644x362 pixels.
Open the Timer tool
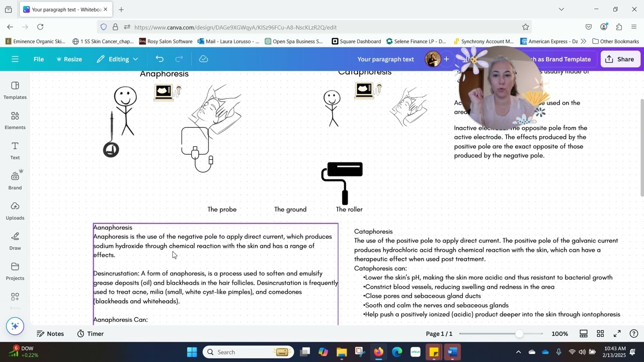(x=91, y=334)
